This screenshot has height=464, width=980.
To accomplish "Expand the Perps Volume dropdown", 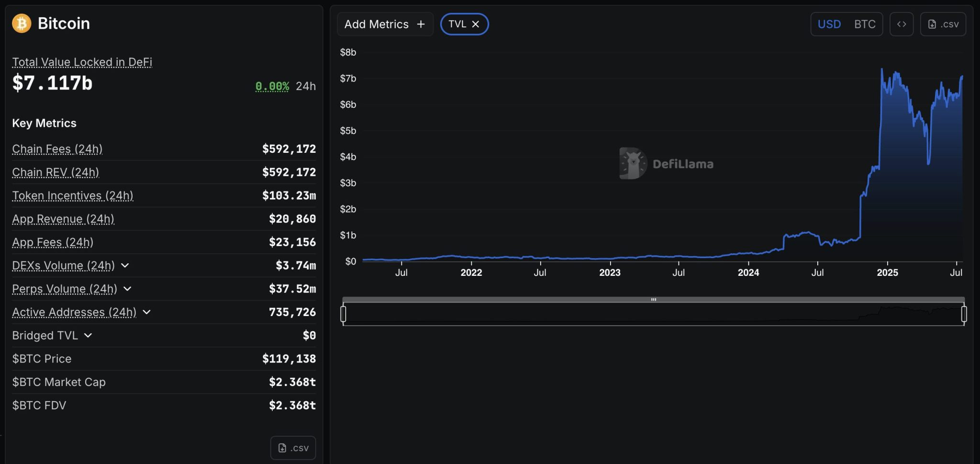I will click(127, 289).
